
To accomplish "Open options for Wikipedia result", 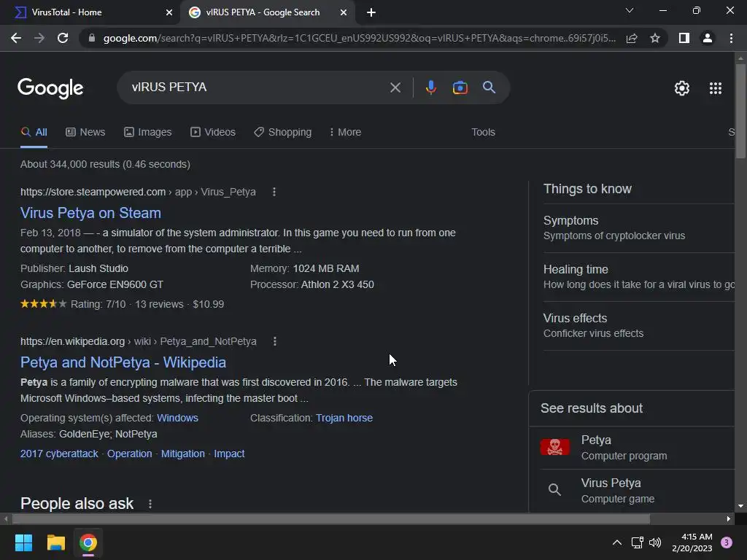I will tap(275, 341).
